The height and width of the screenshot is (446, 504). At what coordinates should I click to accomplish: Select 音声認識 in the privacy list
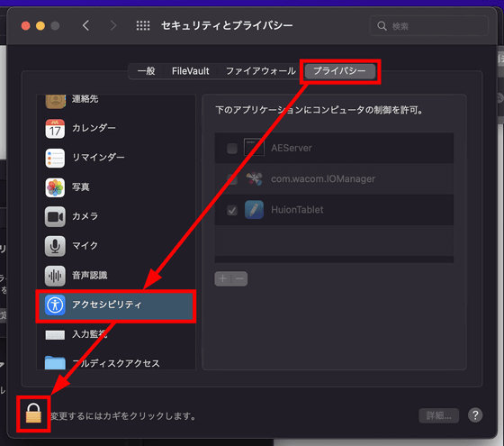pos(116,276)
